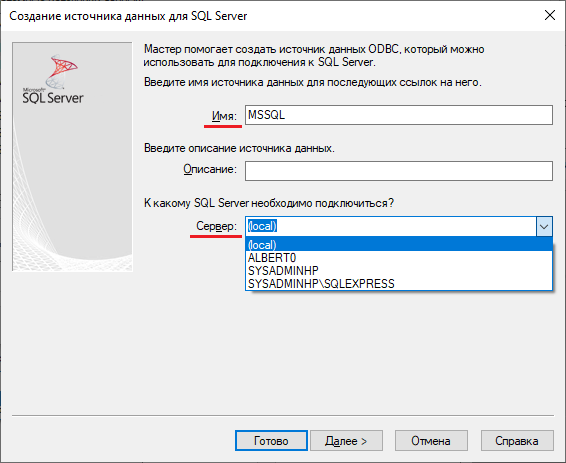Click the 'К какому SQL Server' question text
The image size is (566, 463).
269,203
